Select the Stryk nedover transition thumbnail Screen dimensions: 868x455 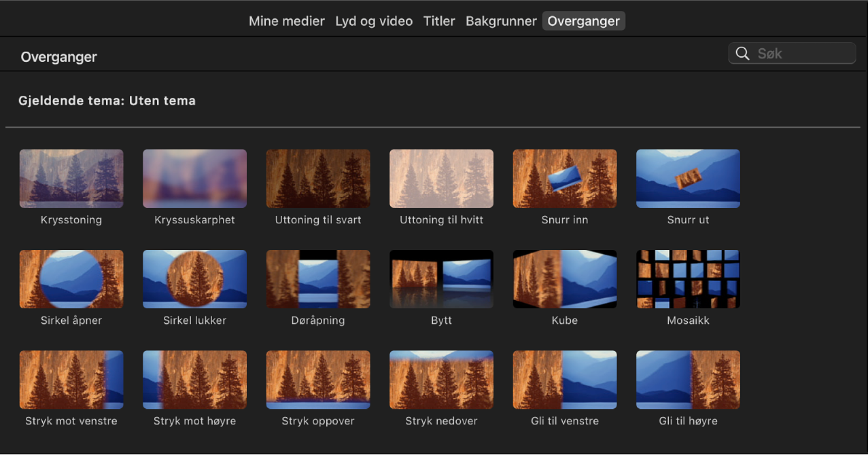tap(441, 380)
